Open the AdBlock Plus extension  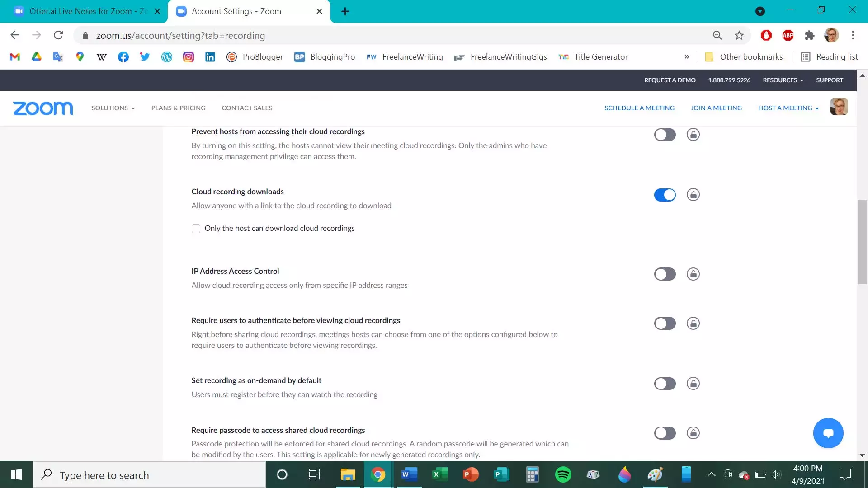click(788, 35)
